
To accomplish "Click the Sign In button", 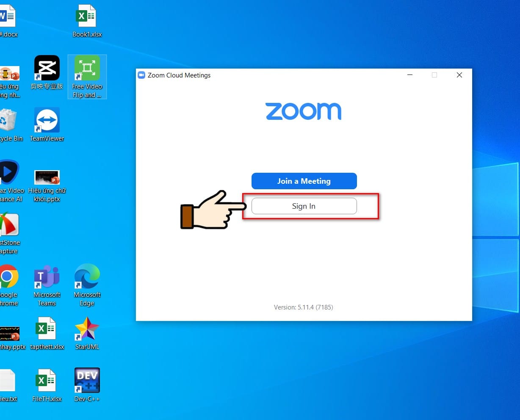I will pos(304,206).
